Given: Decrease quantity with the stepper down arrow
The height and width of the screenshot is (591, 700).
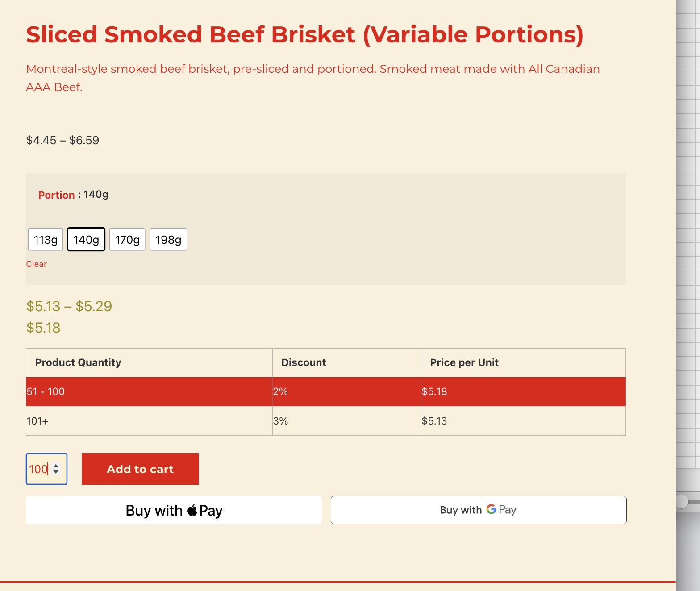Looking at the screenshot, I should point(56,472).
